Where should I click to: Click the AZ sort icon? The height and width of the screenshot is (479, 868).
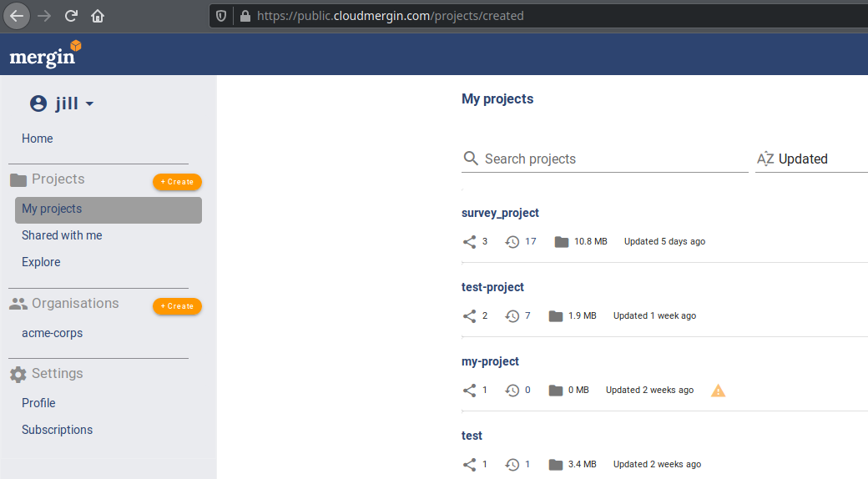click(765, 159)
